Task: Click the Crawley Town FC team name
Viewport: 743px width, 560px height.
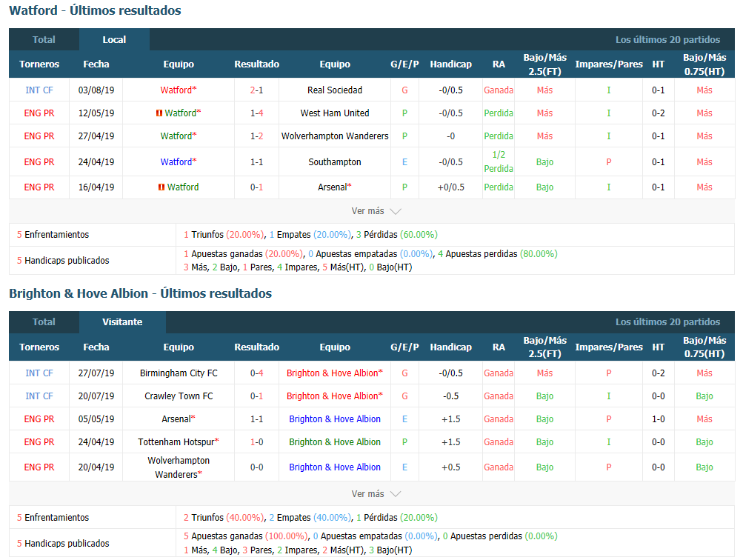Action: click(179, 396)
